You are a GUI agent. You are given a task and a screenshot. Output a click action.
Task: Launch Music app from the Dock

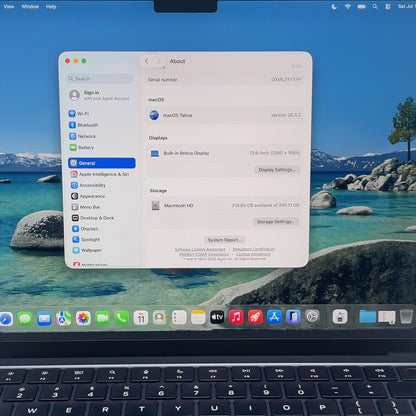tap(236, 317)
